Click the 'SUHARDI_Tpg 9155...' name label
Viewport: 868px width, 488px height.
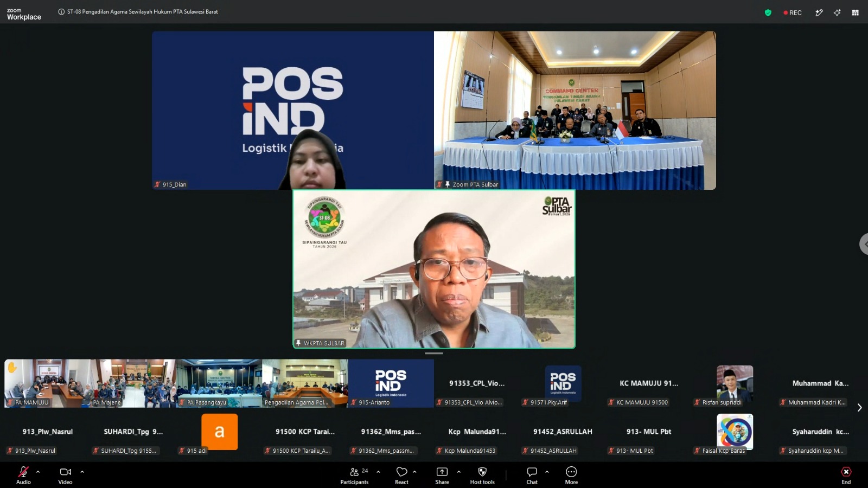pos(129,451)
